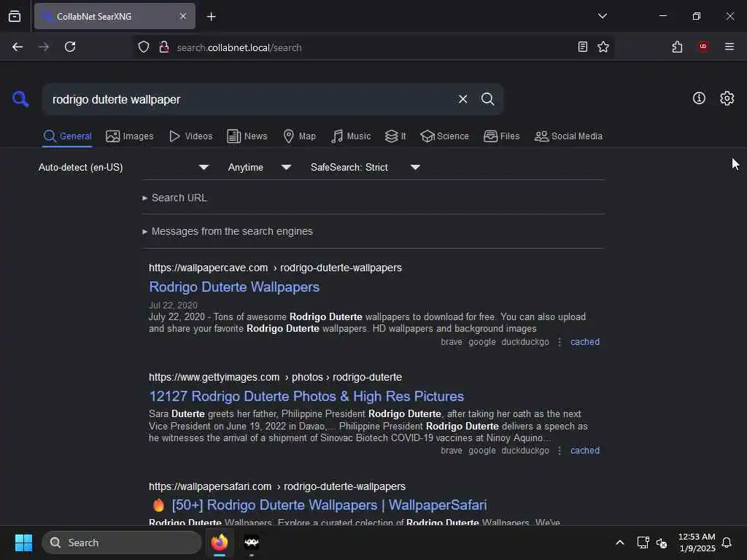Open cached version of gettyimages result
This screenshot has width=747, height=560.
tap(584, 451)
